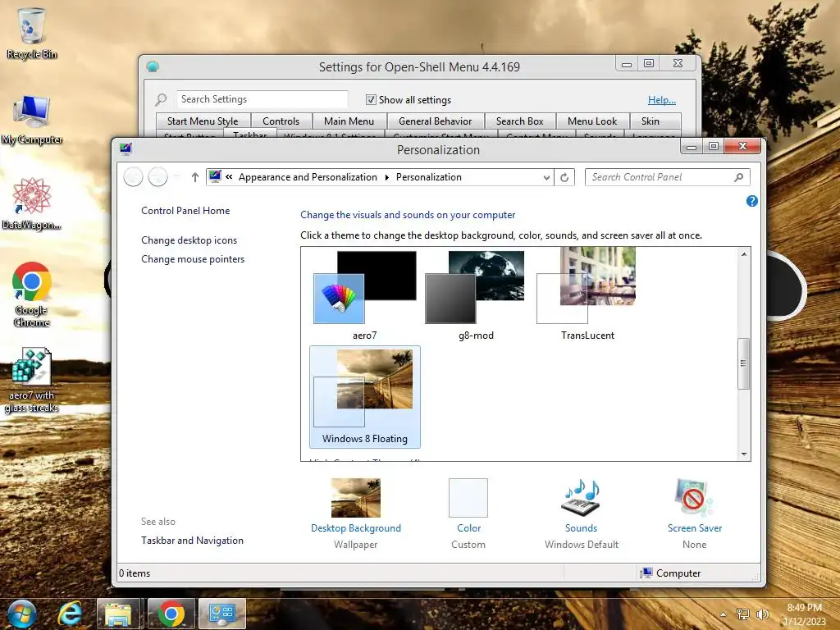Open the Start menu orb
Viewport: 840px width, 630px height.
coord(21,614)
